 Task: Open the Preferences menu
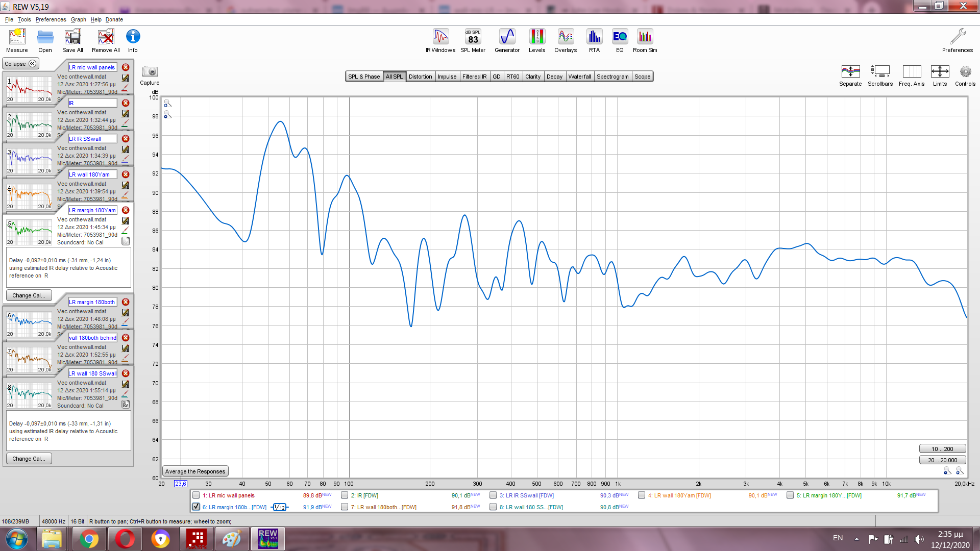pyautogui.click(x=51, y=19)
